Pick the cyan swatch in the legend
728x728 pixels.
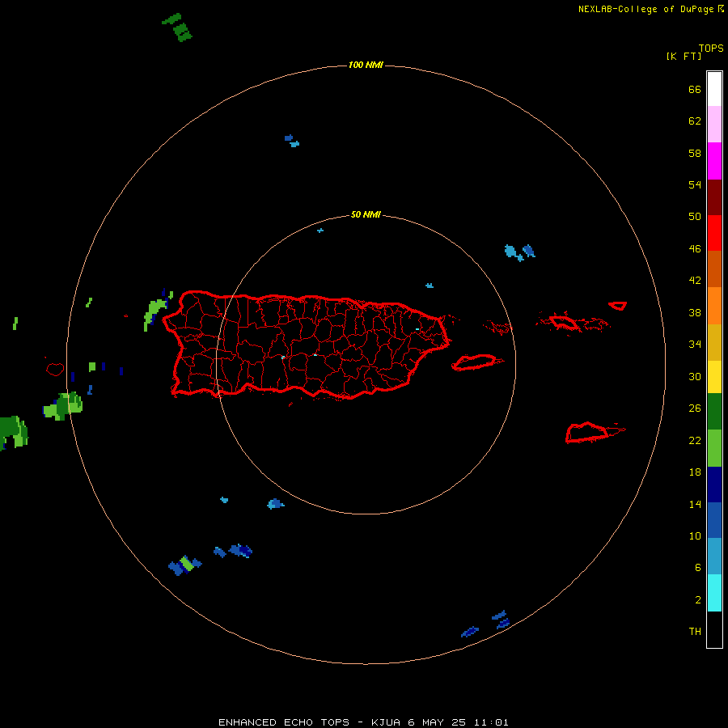(x=714, y=593)
